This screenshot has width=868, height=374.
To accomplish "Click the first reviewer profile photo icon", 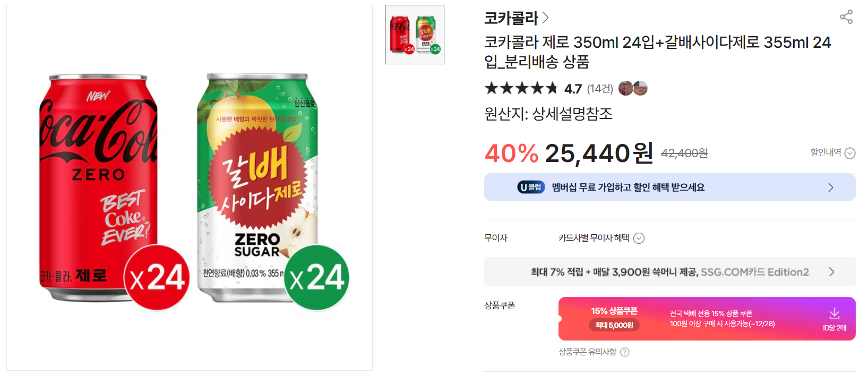I will (x=626, y=88).
